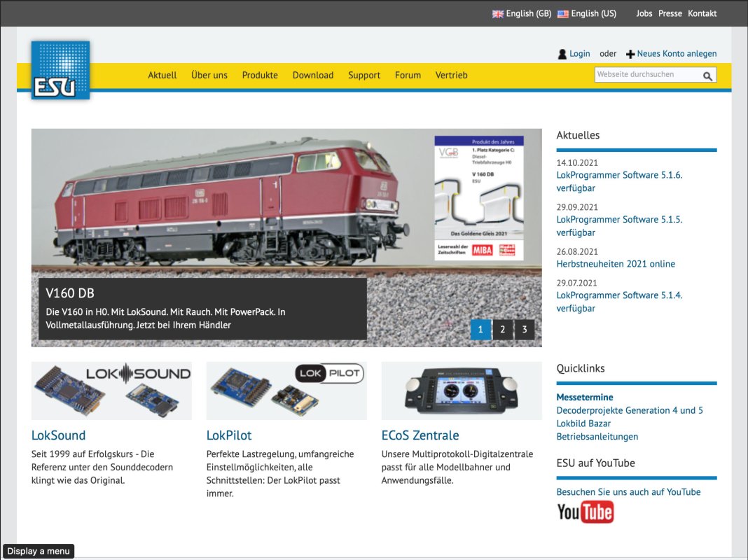748x560 pixels.
Task: Switch to slide 2 in carousel
Action: (x=502, y=329)
